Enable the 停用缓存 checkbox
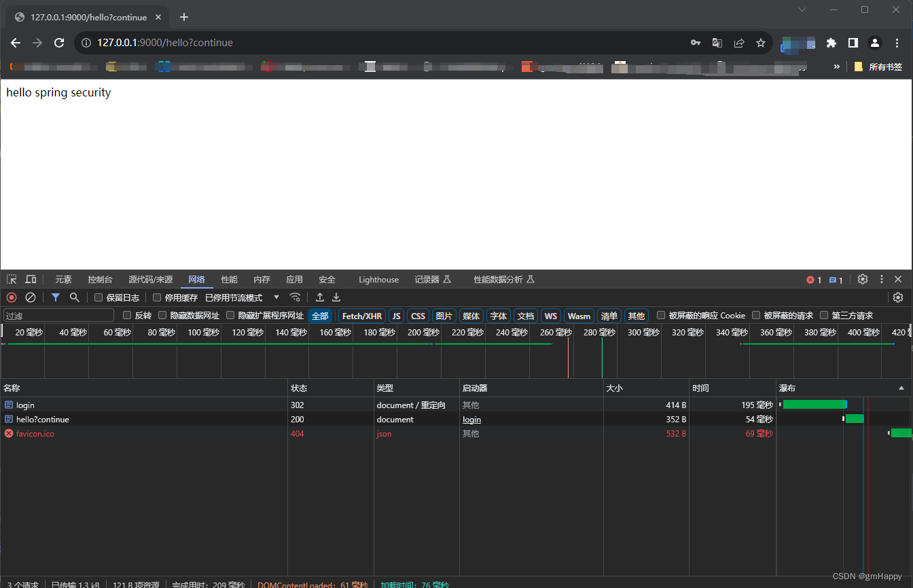The image size is (913, 588). [x=157, y=297]
